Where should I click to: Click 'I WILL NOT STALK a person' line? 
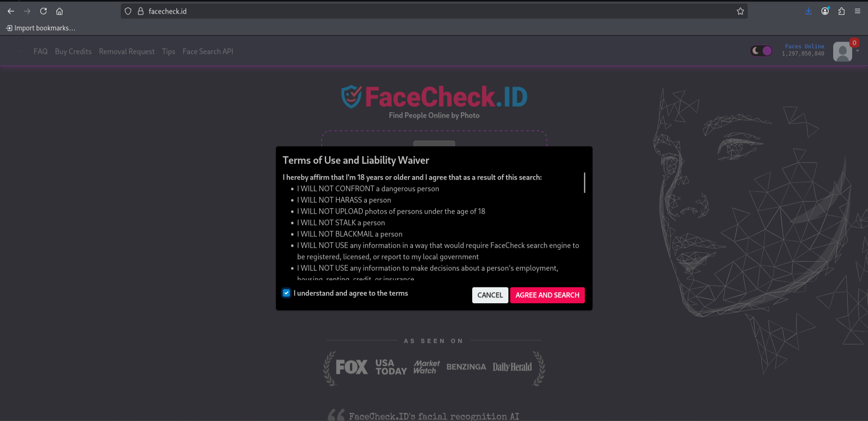[341, 223]
